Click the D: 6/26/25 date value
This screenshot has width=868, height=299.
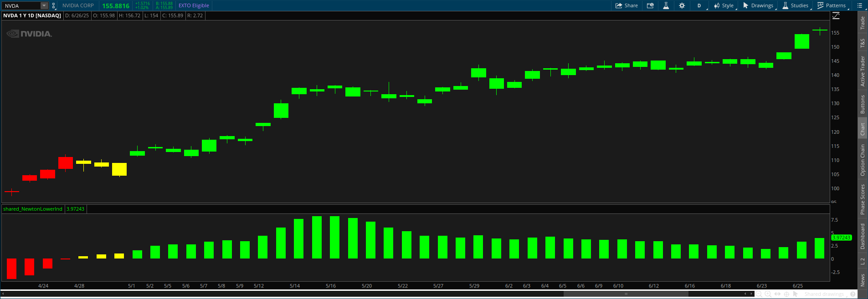(77, 15)
